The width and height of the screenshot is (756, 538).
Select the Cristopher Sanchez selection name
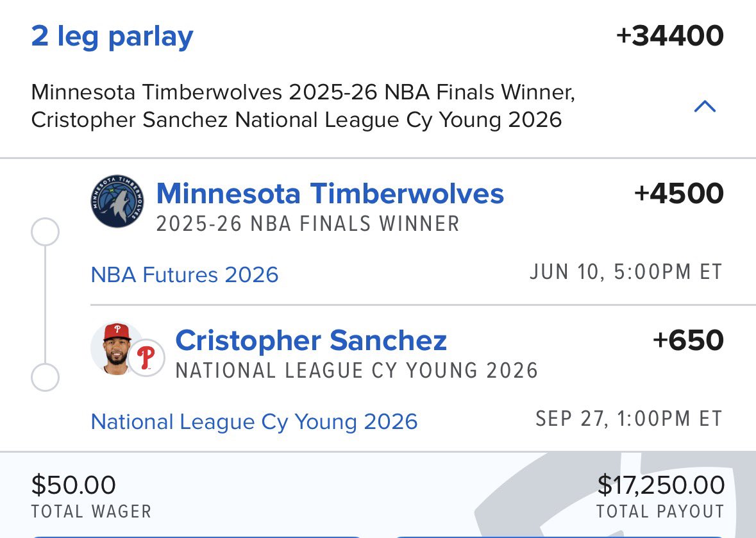311,340
